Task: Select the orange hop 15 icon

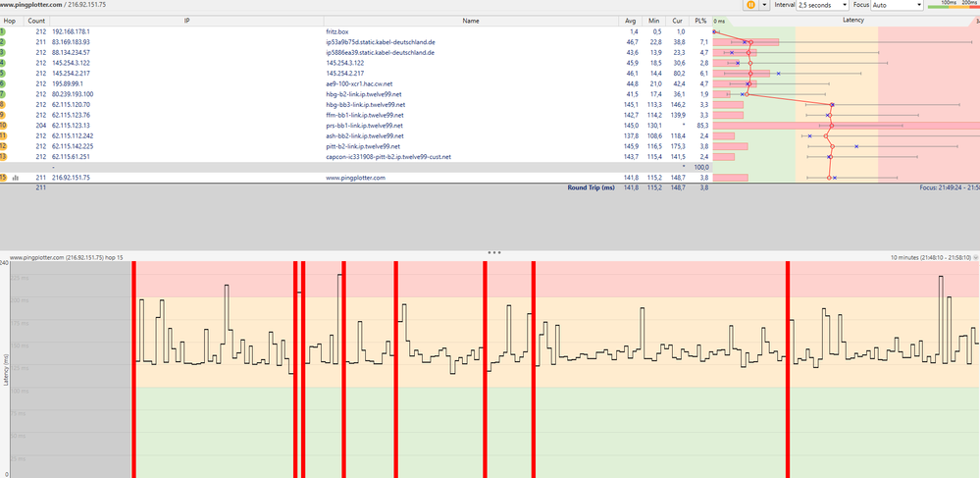Action: click(3, 178)
